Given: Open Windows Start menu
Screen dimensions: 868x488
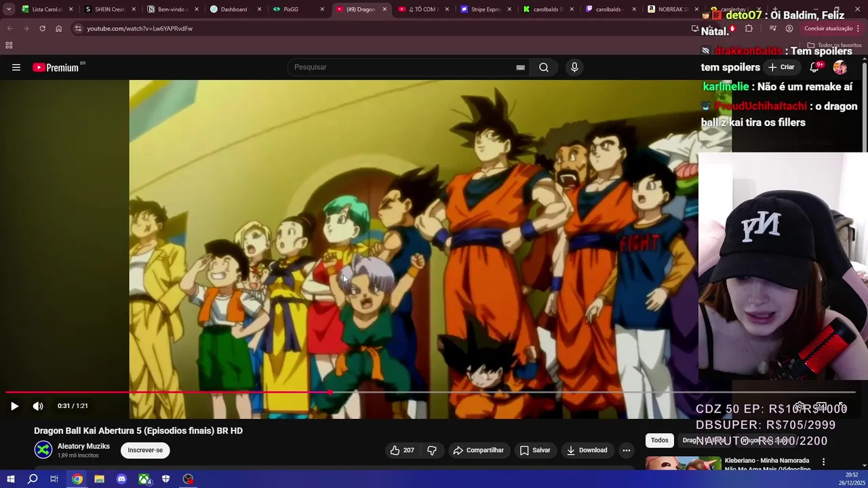Looking at the screenshot, I should click(x=10, y=479).
